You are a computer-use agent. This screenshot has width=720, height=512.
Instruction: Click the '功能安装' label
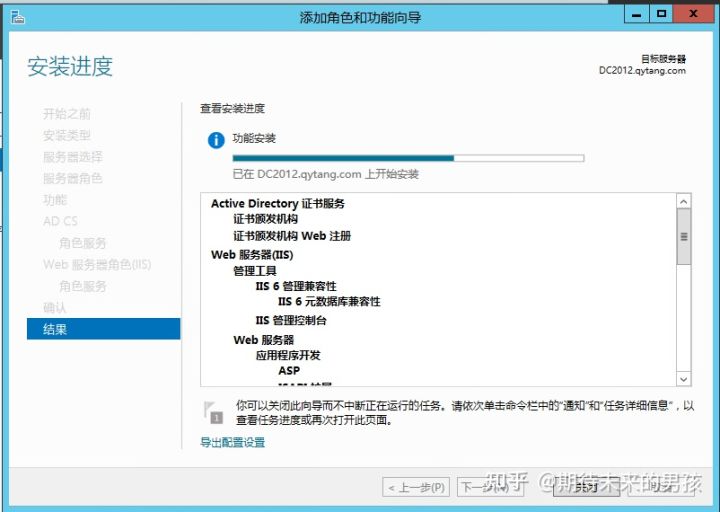click(x=254, y=138)
